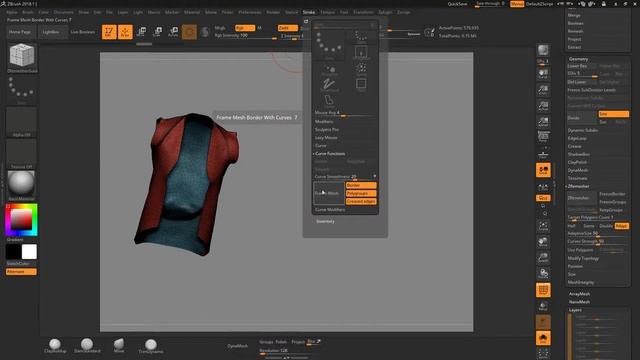
Task: Click the Home Page button
Action: (x=21, y=32)
